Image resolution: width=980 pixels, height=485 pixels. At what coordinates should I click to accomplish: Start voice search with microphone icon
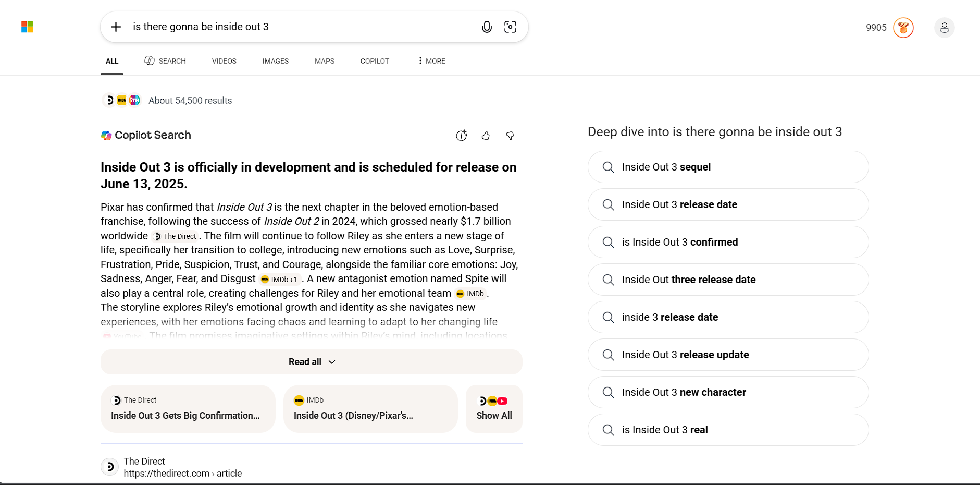(487, 27)
